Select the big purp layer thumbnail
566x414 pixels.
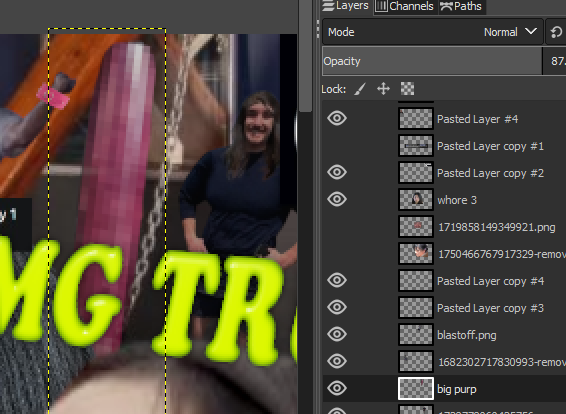click(x=416, y=389)
